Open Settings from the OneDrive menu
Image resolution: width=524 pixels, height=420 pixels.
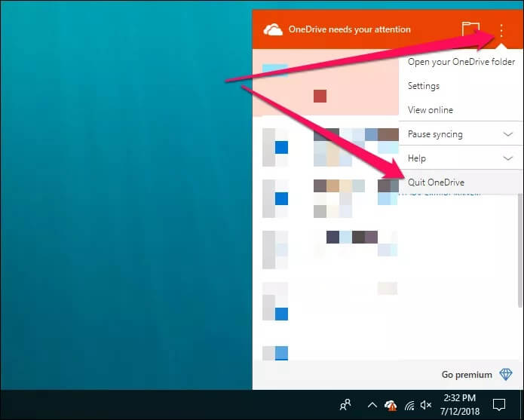461,86
